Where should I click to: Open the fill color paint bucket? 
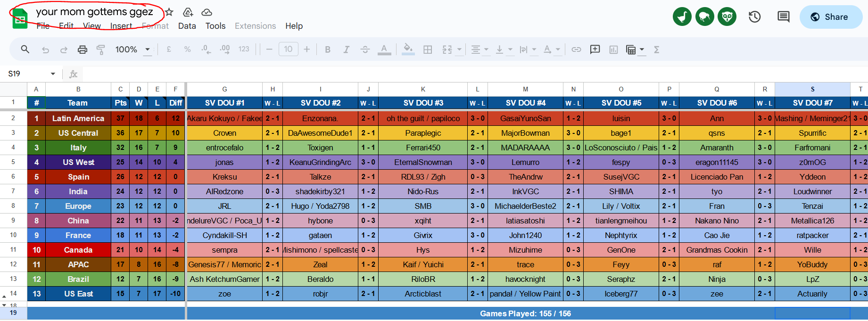pos(408,49)
